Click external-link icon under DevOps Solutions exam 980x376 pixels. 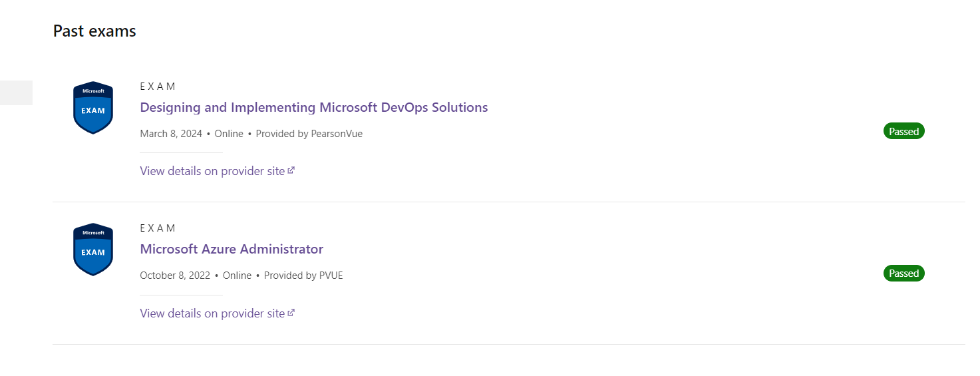click(x=291, y=170)
